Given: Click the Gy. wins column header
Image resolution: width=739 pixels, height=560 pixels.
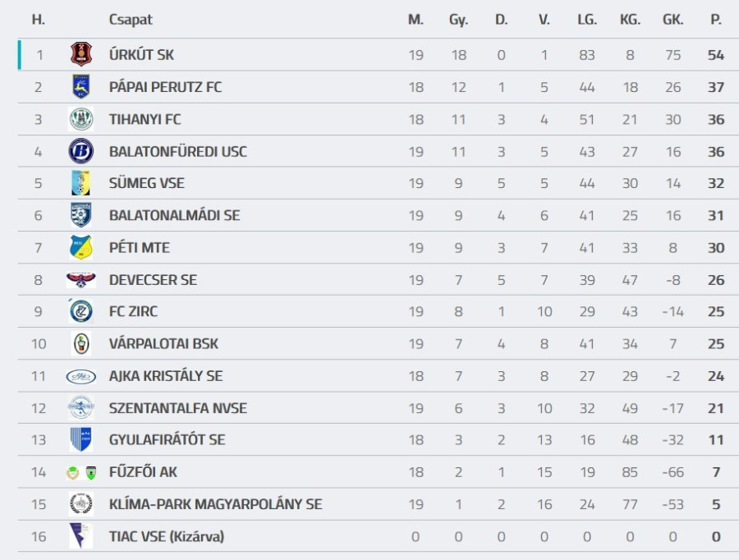Looking at the screenshot, I should (458, 20).
